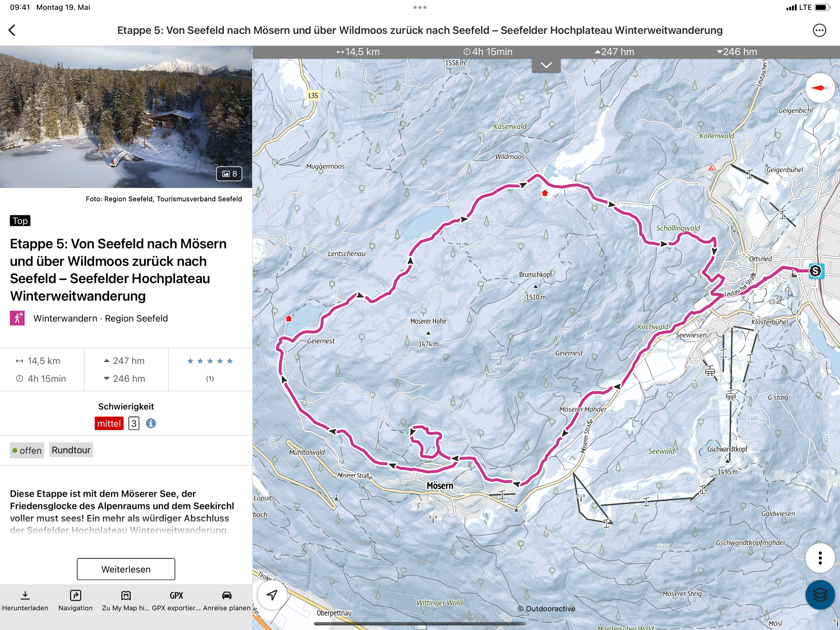The width and height of the screenshot is (840, 630).
Task: Open the map layers button
Action: [x=820, y=595]
